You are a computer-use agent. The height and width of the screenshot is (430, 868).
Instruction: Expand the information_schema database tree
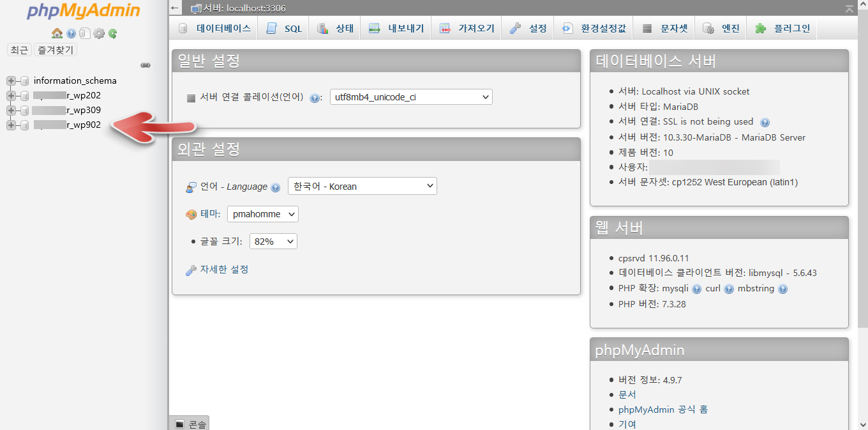click(11, 81)
